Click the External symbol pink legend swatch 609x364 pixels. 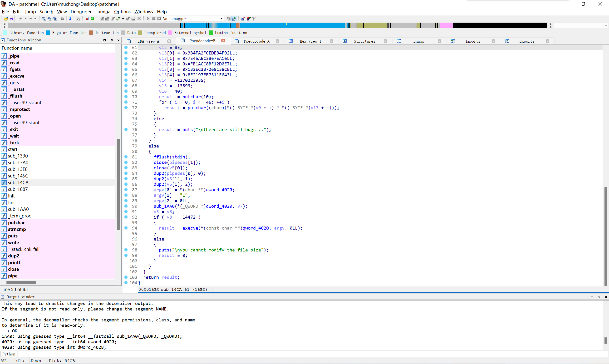(x=170, y=33)
